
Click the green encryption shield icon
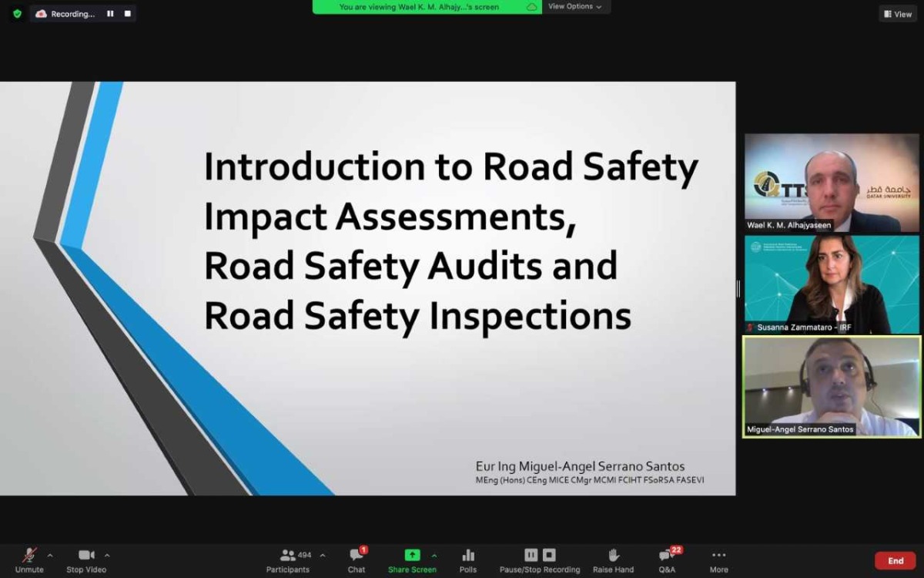click(x=17, y=14)
